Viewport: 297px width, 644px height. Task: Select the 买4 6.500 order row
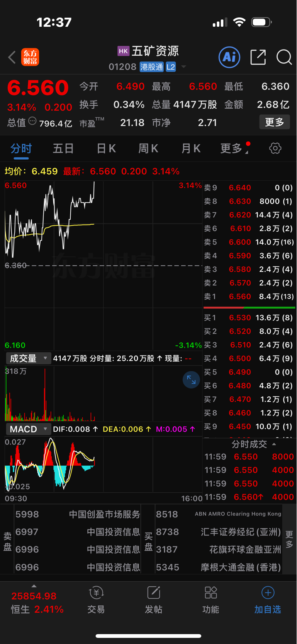pos(249,359)
